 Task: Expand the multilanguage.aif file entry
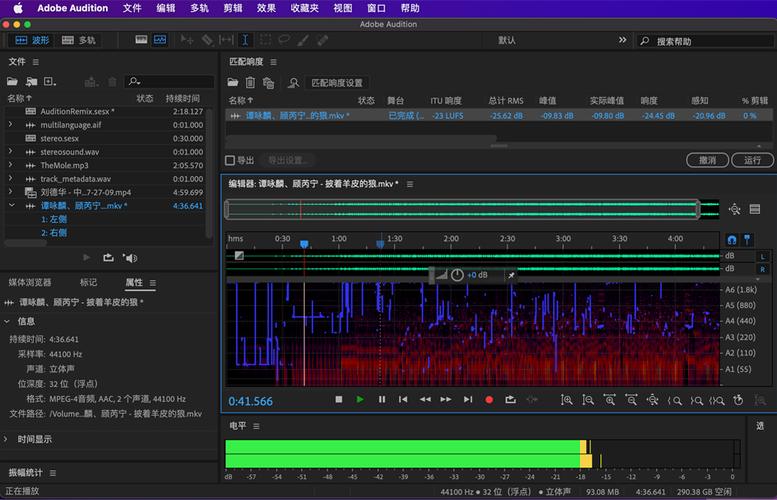(10, 124)
